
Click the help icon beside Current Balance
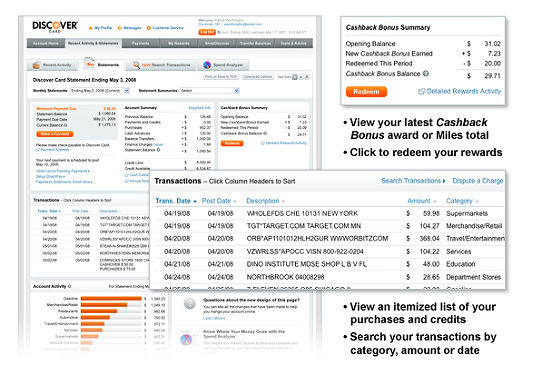[66, 125]
